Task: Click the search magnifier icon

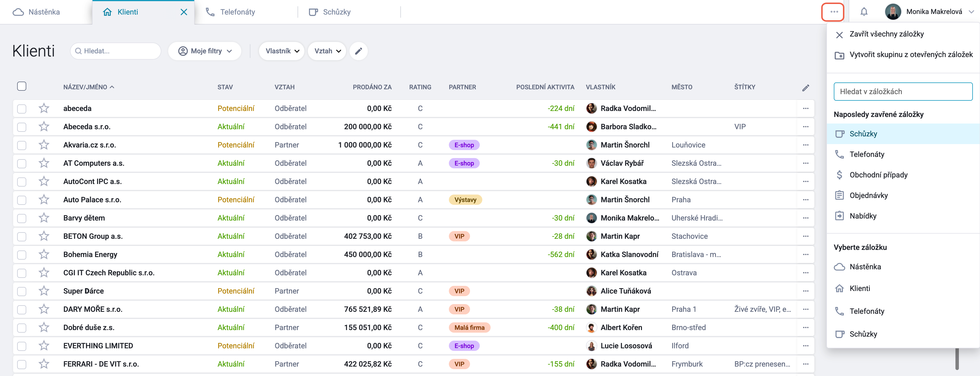Action: (78, 51)
